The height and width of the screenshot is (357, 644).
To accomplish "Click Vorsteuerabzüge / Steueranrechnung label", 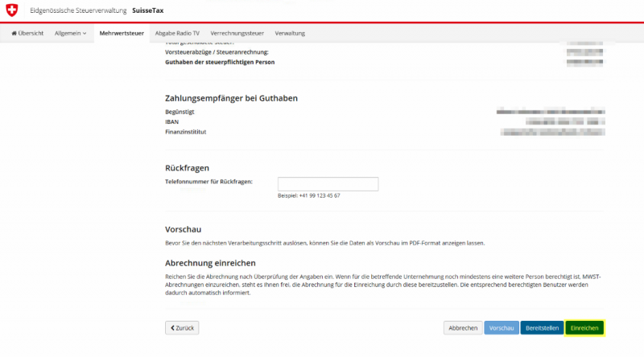I will tap(217, 52).
